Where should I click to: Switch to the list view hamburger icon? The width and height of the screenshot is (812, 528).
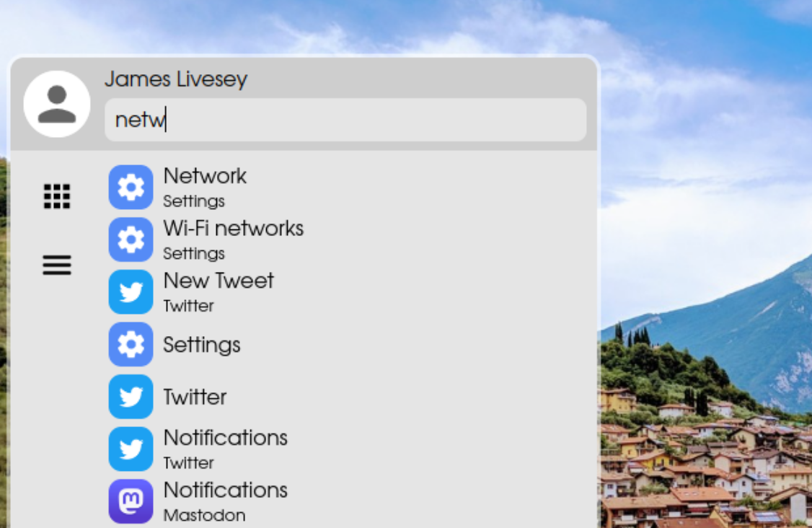tap(57, 265)
